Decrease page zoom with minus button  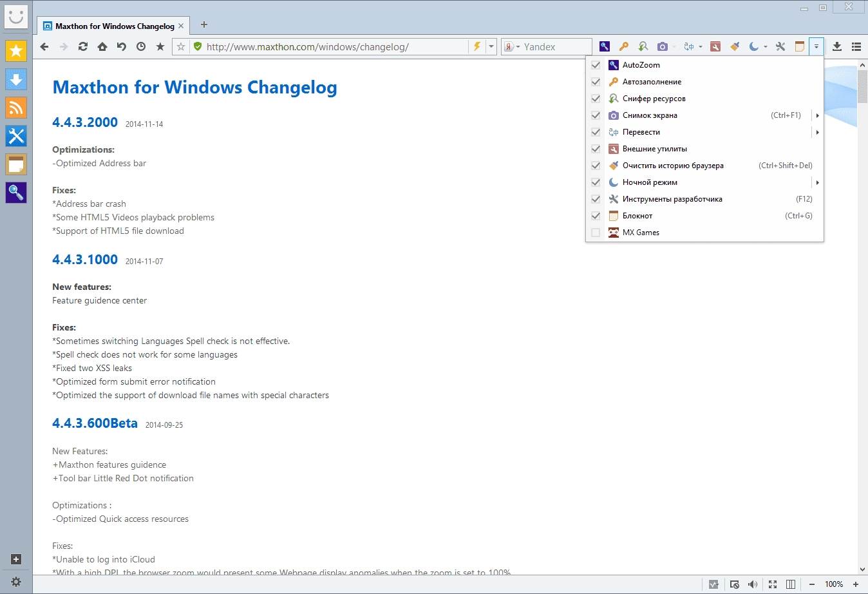[812, 584]
